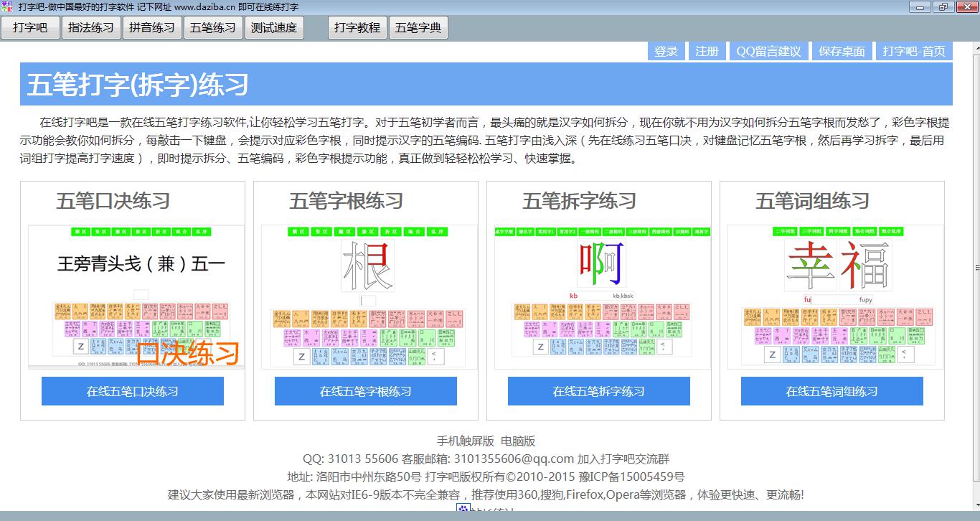The width and height of the screenshot is (980, 521).
Task: Click the 加入打字吧交流群 link
Action: 623,459
